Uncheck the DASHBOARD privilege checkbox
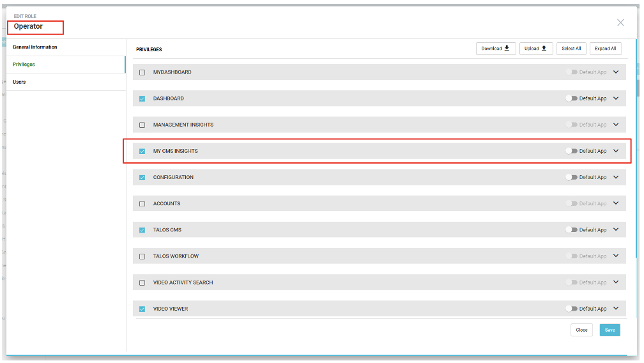644x363 pixels. point(142,98)
